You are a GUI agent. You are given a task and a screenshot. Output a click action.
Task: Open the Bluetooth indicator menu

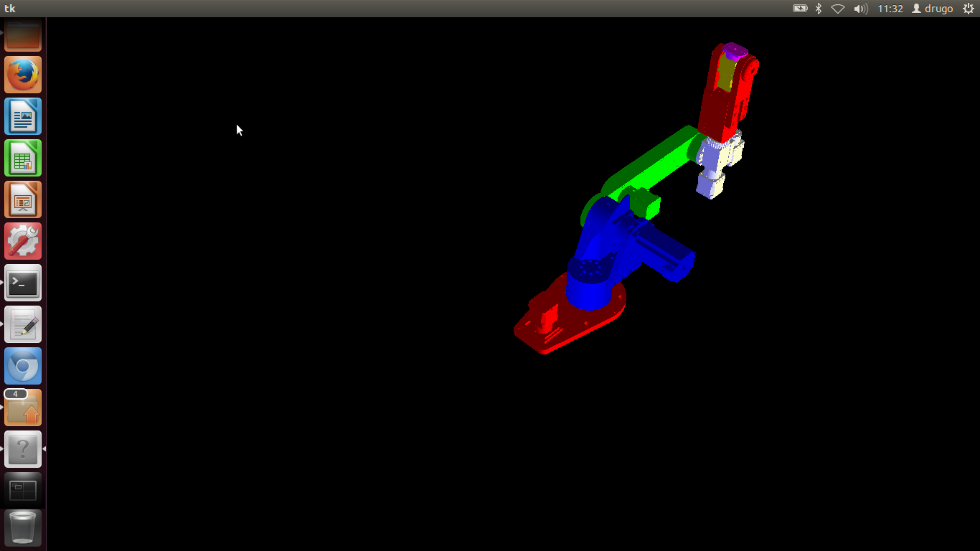tap(819, 9)
